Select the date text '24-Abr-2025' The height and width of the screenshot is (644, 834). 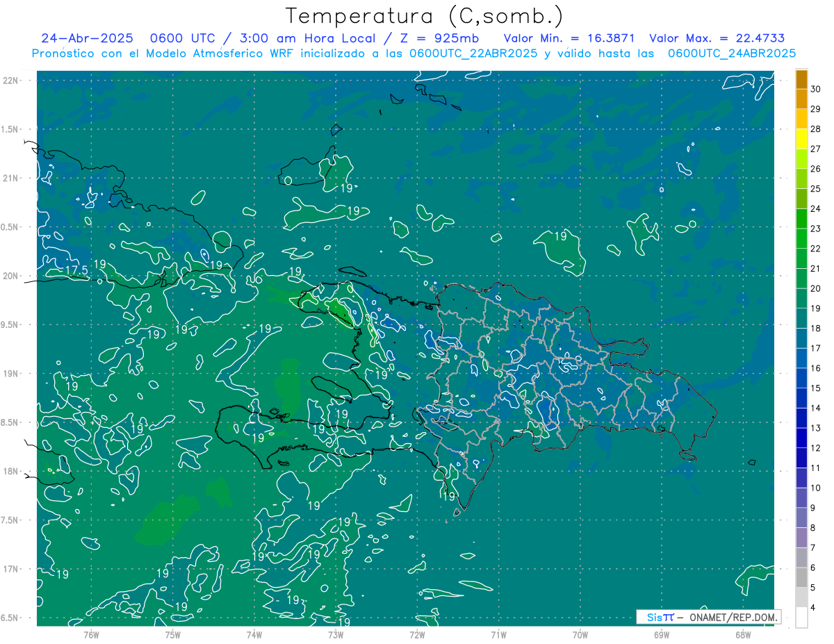click(x=87, y=38)
